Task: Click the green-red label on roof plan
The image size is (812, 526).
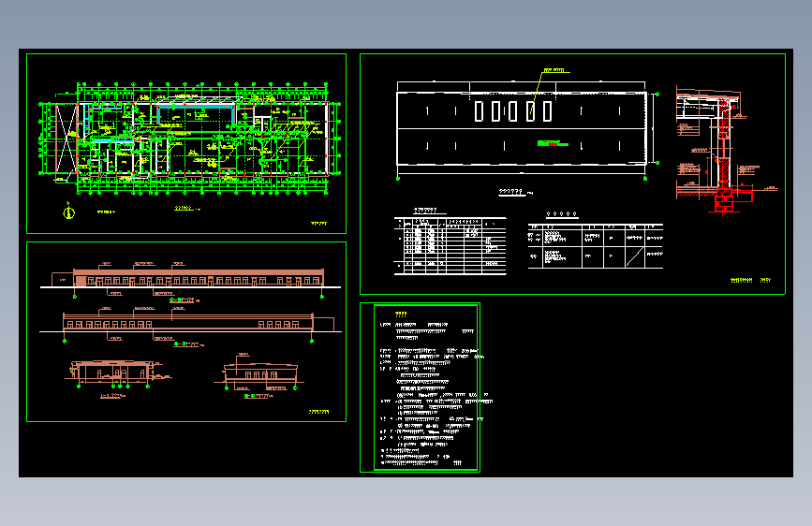Action: pos(553,143)
